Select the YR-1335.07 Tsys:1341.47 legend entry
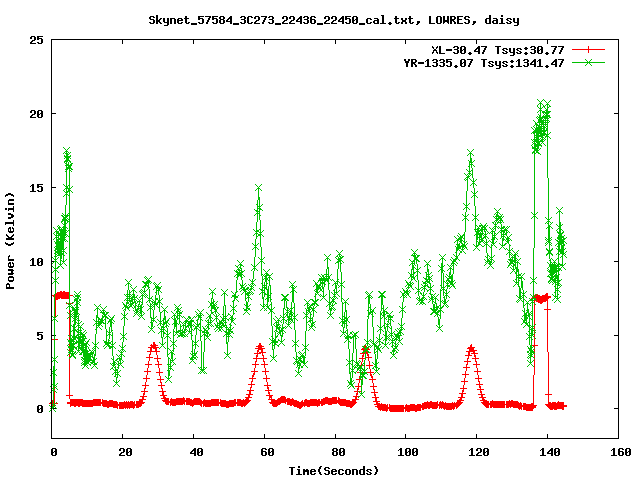This screenshot has height=480, width=640. (496, 62)
